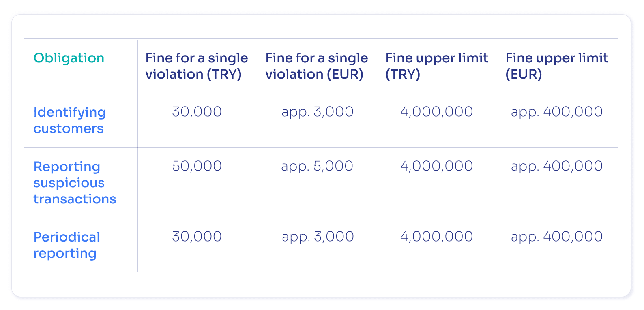Select the Fine for a single violation (EUR) header
The image size is (644, 310).
317,66
